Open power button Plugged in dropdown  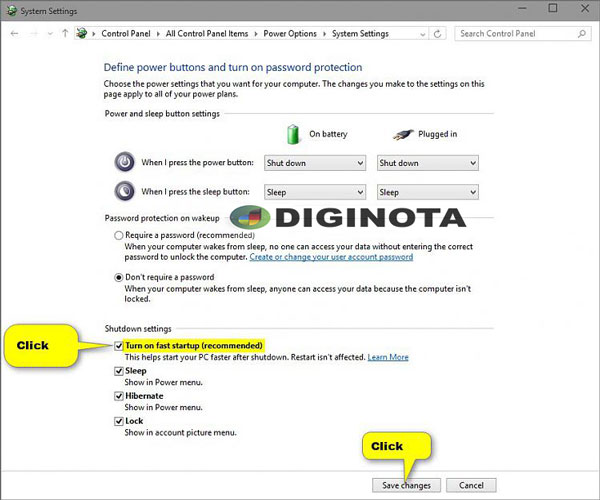(427, 163)
